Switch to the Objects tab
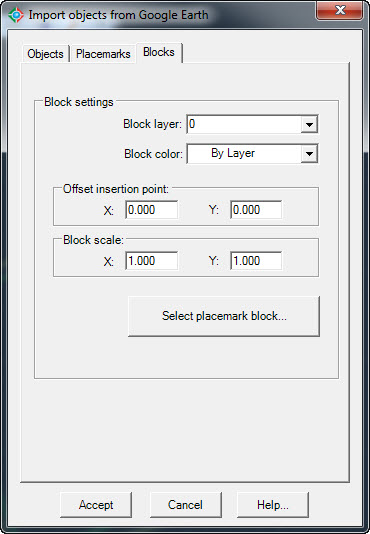370x534 pixels. tap(45, 54)
